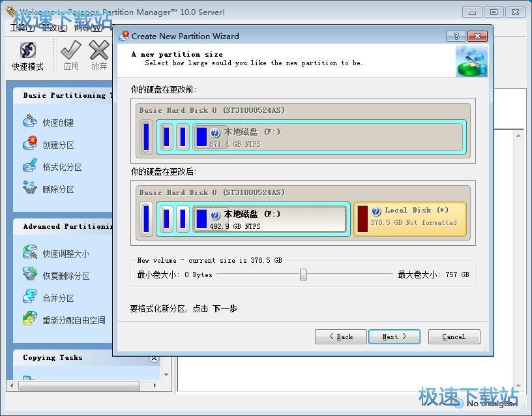Click the Next button
This screenshot has width=532, height=416.
pos(394,336)
